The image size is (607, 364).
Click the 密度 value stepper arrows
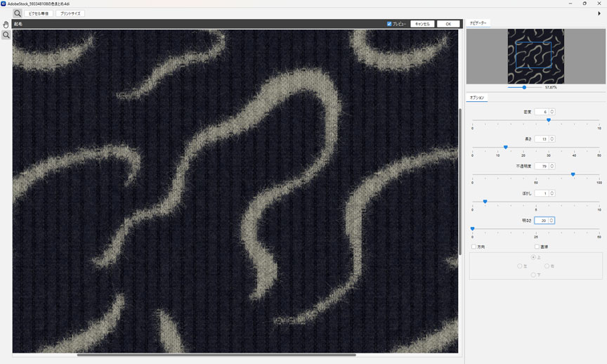pyautogui.click(x=552, y=112)
